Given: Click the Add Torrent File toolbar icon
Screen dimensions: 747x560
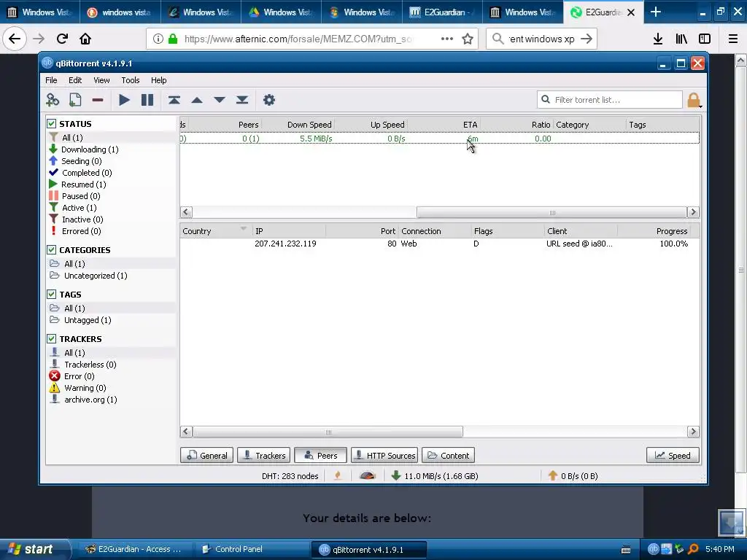Looking at the screenshot, I should tap(75, 100).
